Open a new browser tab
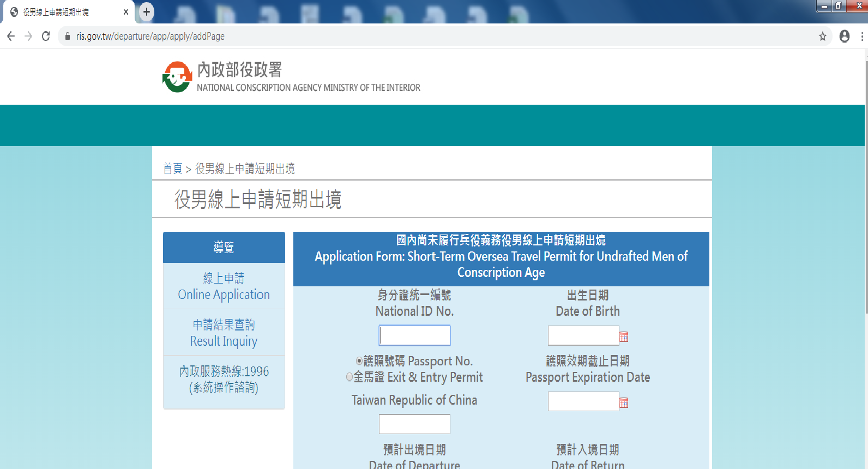This screenshot has width=868, height=469. click(x=146, y=12)
